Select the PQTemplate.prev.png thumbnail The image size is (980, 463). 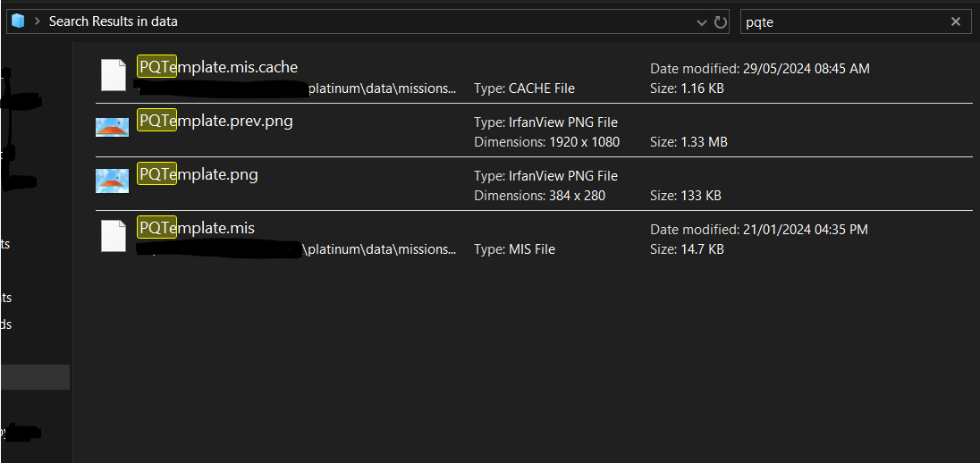click(x=113, y=128)
